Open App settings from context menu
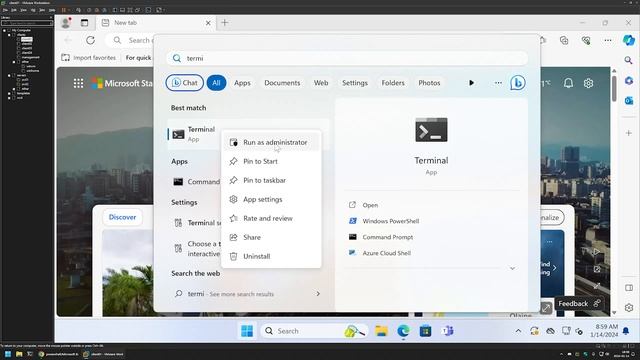Screen dimensions: 640x360 (x=271, y=199)
